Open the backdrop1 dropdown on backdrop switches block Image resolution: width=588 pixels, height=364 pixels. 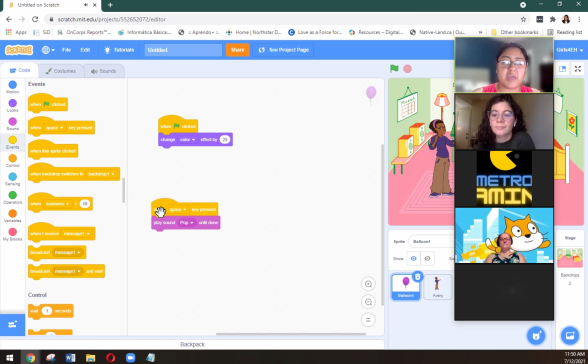coord(101,174)
